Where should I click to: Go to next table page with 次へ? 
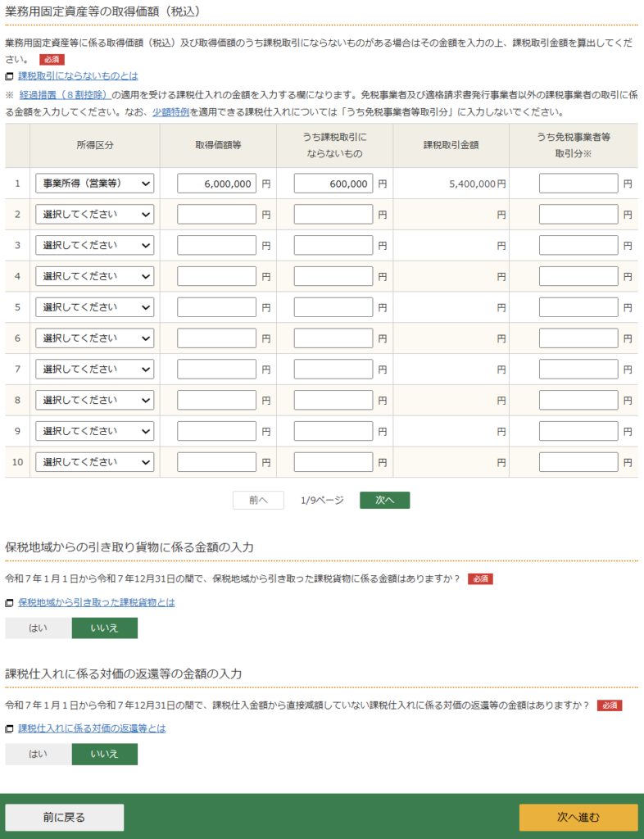pyautogui.click(x=384, y=500)
